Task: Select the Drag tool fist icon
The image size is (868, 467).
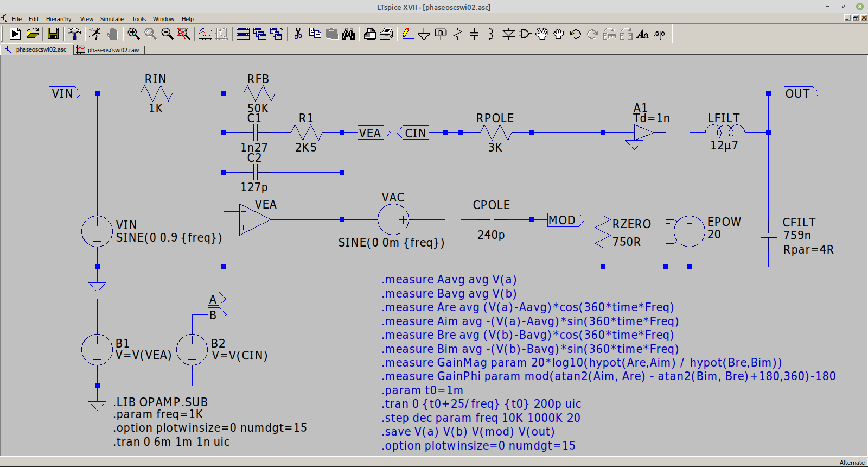Action: click(x=559, y=34)
